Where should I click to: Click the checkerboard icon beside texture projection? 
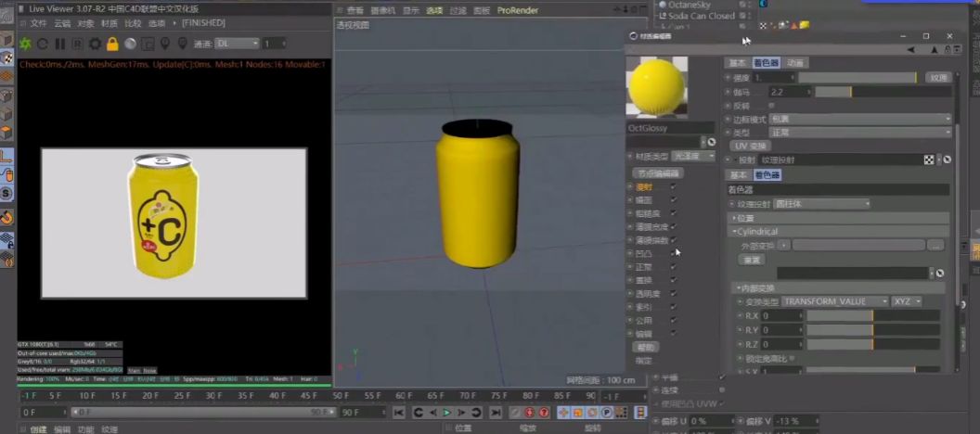coord(929,160)
